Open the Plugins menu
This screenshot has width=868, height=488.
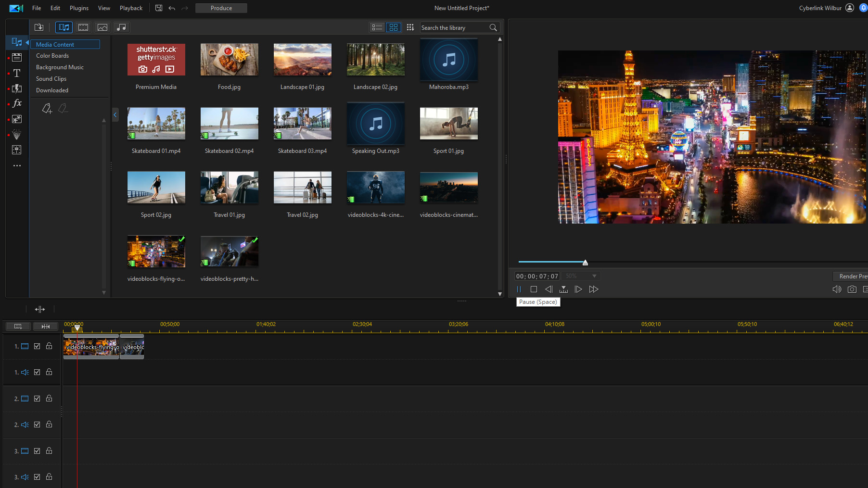[78, 8]
